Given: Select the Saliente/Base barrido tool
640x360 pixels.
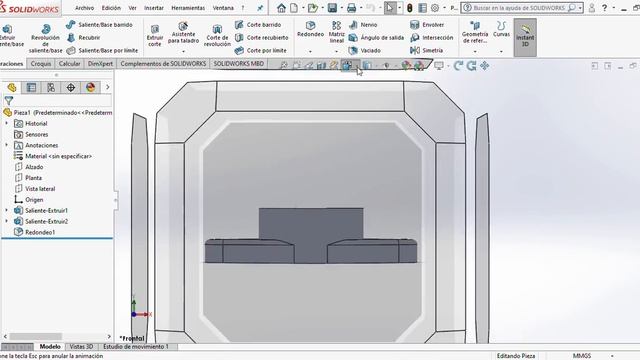Looking at the screenshot, I should (x=99, y=24).
